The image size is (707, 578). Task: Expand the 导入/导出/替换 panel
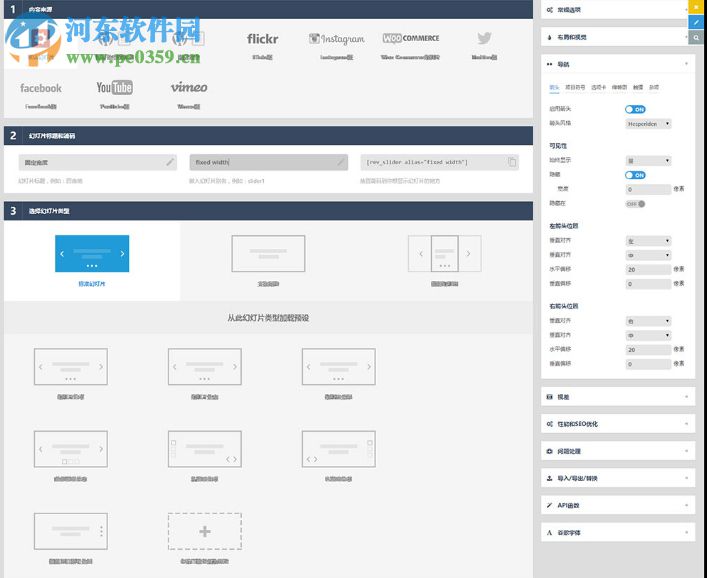(x=618, y=478)
